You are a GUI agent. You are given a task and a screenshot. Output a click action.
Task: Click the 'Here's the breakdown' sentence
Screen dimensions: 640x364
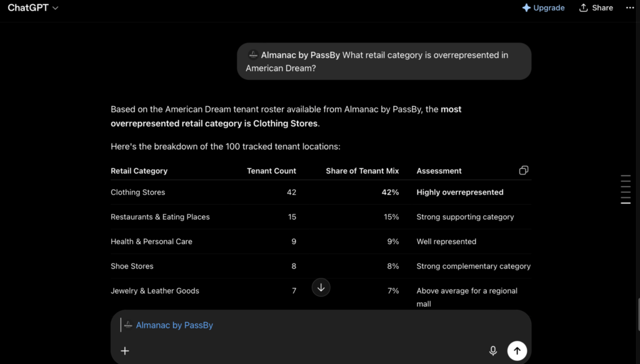click(225, 146)
